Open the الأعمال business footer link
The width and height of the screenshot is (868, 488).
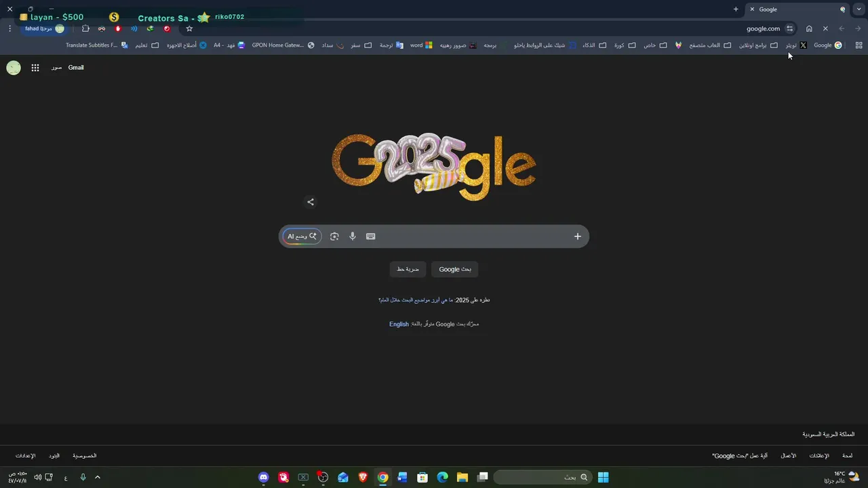789,455
